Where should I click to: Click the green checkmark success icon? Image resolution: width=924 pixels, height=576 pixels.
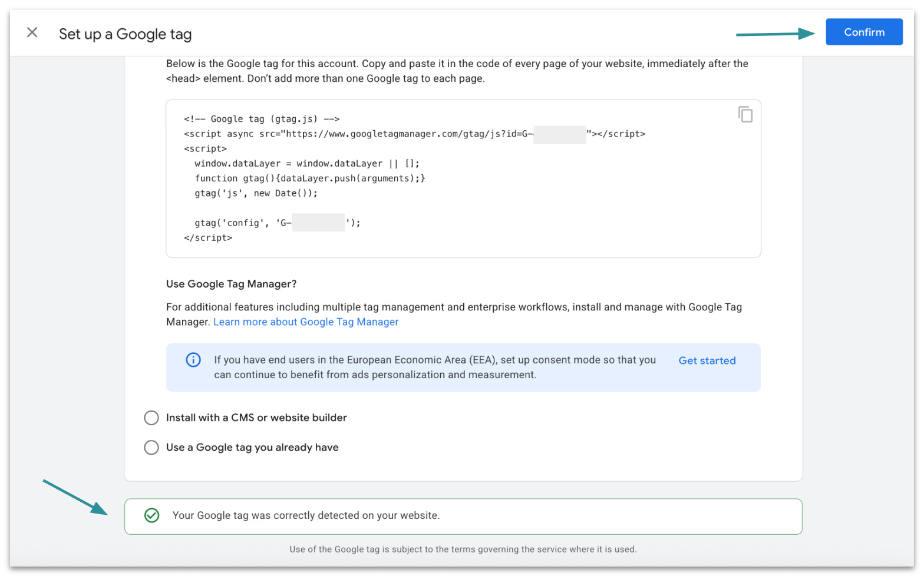[x=152, y=516]
